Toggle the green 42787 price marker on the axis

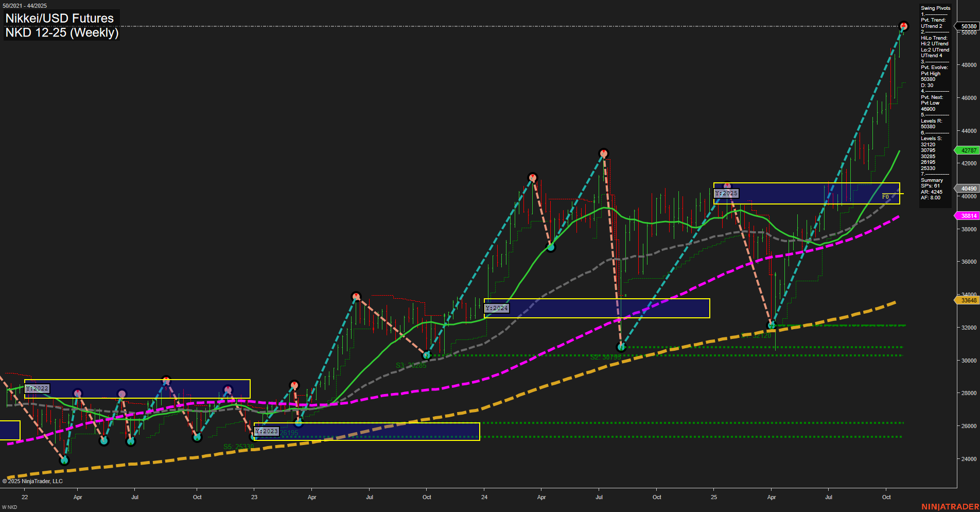click(967, 150)
